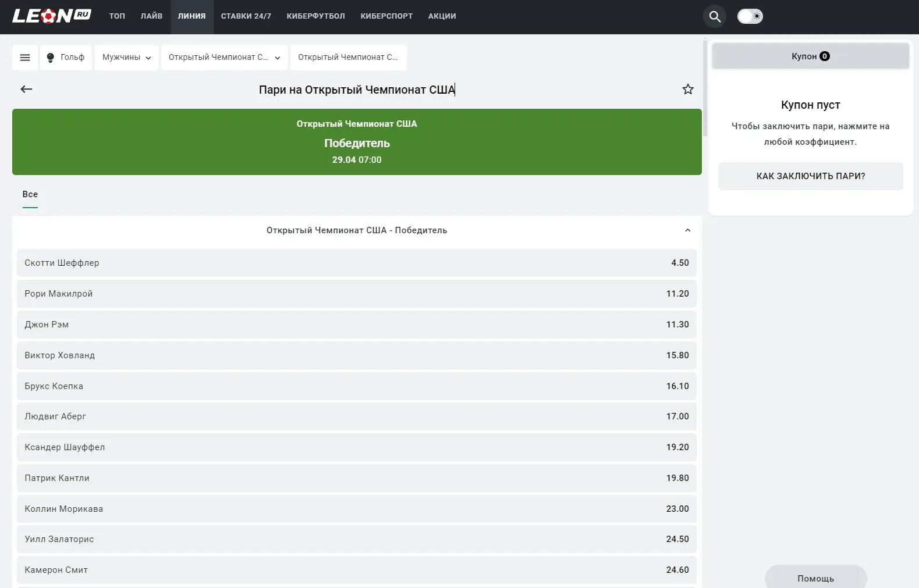Bet on Виктор Ховланд at 15.80
Viewport: 919px width, 588px height.
356,355
